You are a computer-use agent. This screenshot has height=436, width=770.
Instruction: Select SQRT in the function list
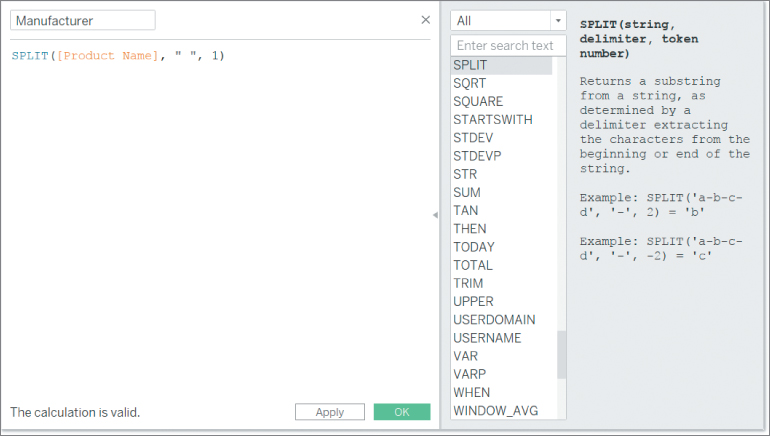[x=501, y=83]
